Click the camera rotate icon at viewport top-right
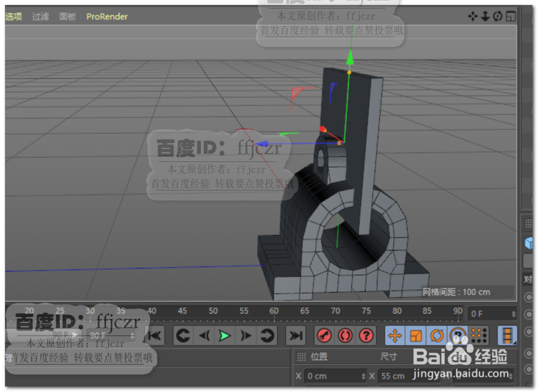Image resolution: width=538 pixels, height=392 pixels. (499, 17)
